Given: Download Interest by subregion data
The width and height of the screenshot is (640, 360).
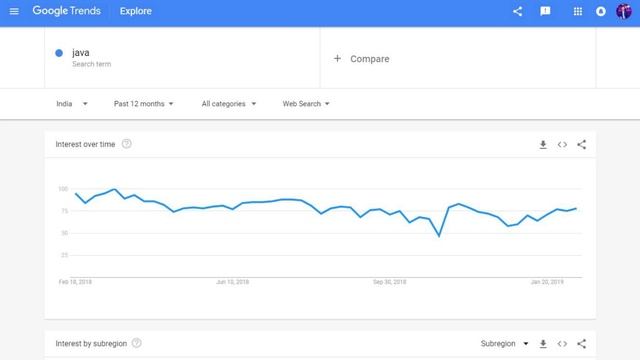Looking at the screenshot, I should coord(543,344).
